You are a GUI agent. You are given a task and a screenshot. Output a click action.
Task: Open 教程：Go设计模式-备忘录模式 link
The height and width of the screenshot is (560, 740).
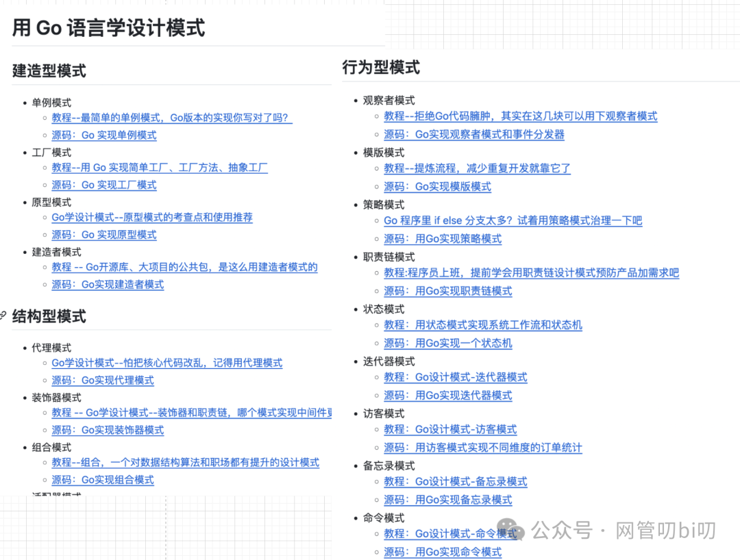456,482
